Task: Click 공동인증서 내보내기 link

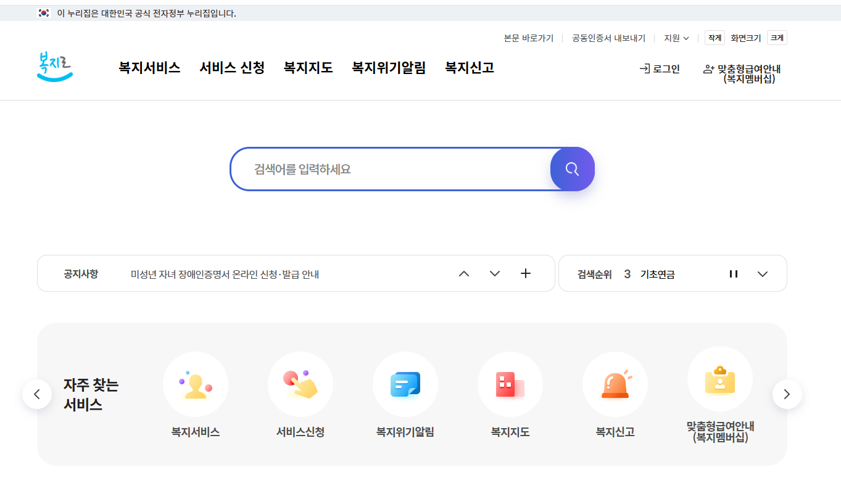Action: (608, 38)
